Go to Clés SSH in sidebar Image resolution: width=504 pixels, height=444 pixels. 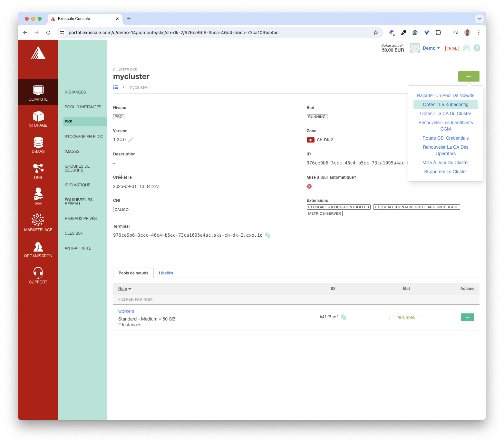[74, 233]
